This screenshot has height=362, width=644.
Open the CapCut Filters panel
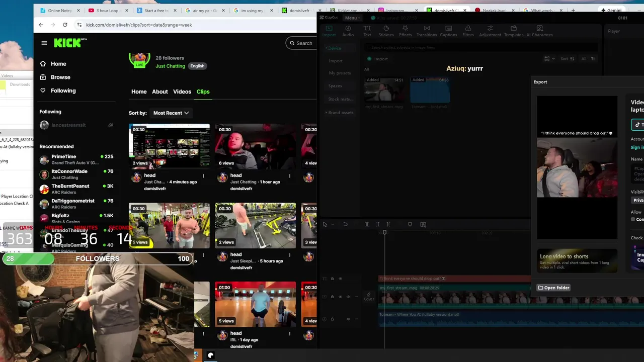click(x=468, y=31)
